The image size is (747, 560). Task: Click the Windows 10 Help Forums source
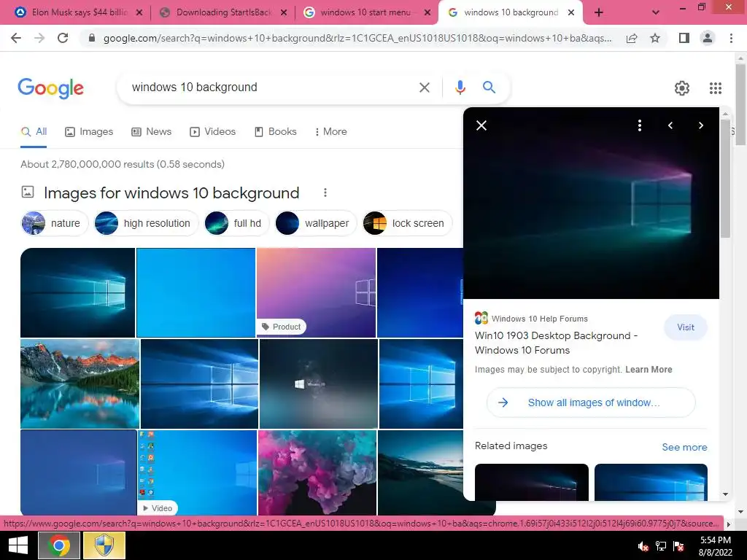coord(531,318)
